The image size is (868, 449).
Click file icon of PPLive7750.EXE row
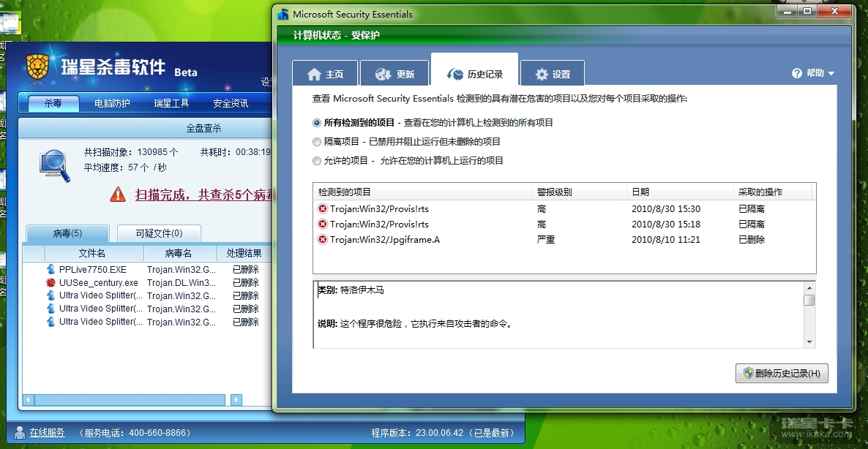51,270
